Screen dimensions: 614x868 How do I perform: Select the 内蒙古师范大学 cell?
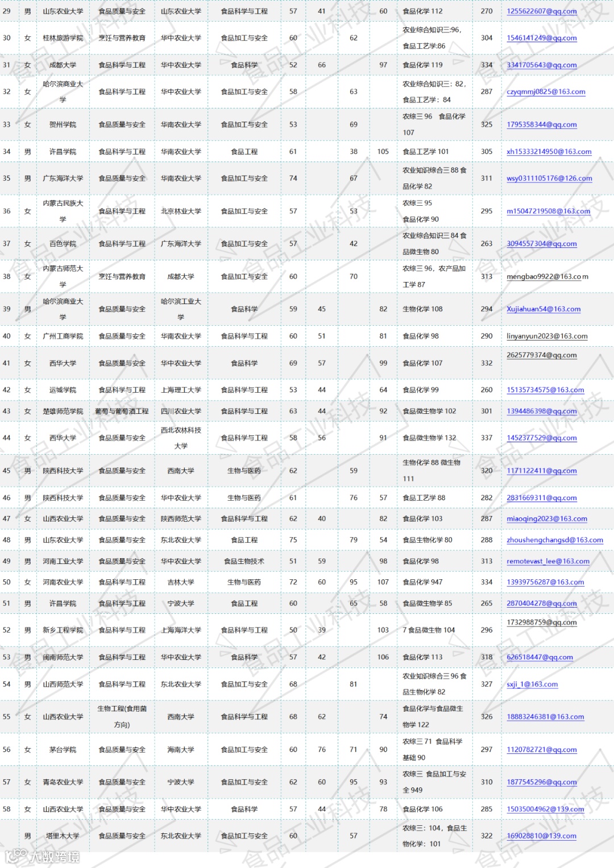63,276
